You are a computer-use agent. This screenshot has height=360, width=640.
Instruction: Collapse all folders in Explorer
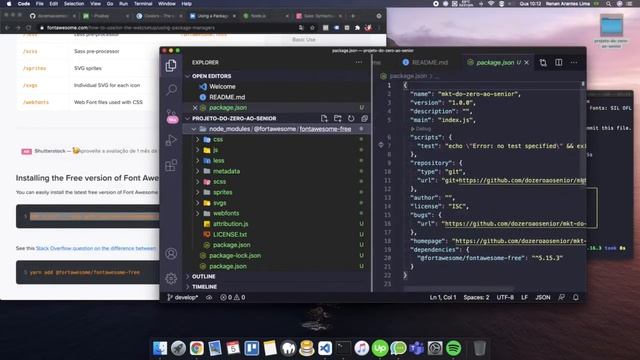pos(364,118)
